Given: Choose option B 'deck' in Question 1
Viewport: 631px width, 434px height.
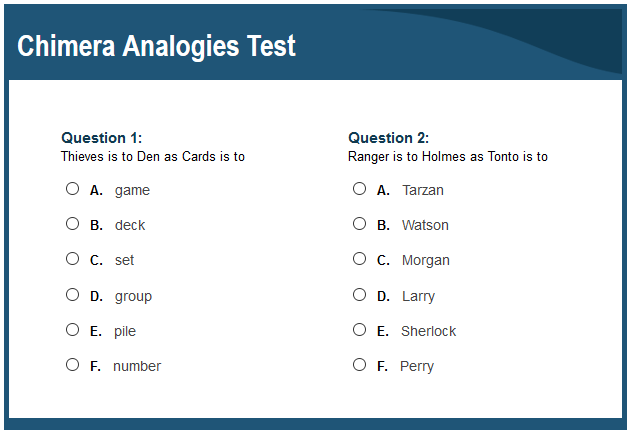Looking at the screenshot, I should [x=72, y=223].
